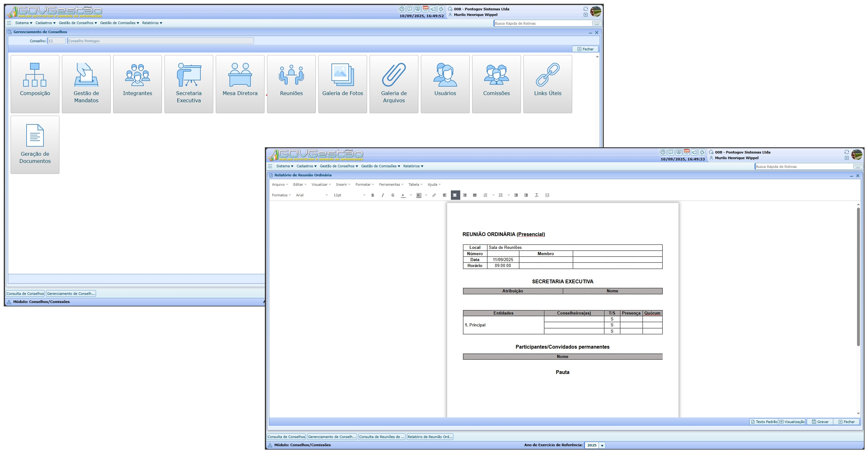Open the Galeria de Fotos tile
Image resolution: width=868 pixels, height=454 pixels.
[x=342, y=84]
